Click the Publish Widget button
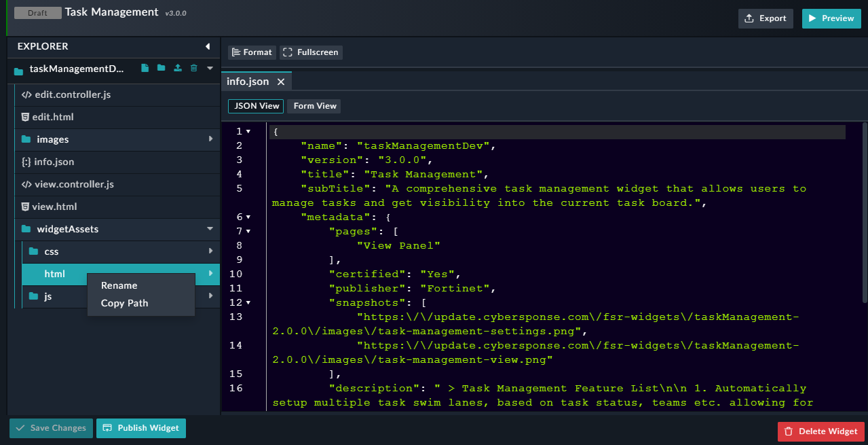 tap(140, 428)
